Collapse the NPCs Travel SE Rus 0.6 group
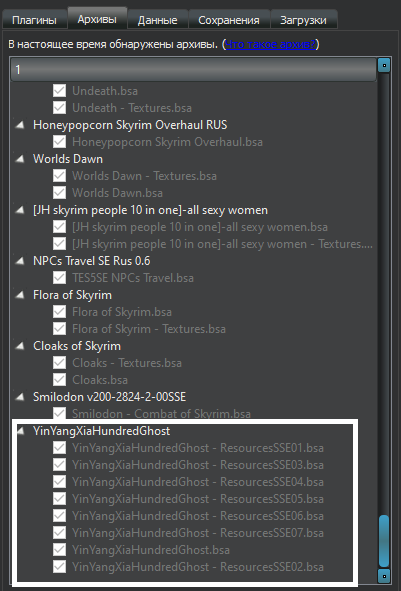The width and height of the screenshot is (401, 591). tap(20, 261)
